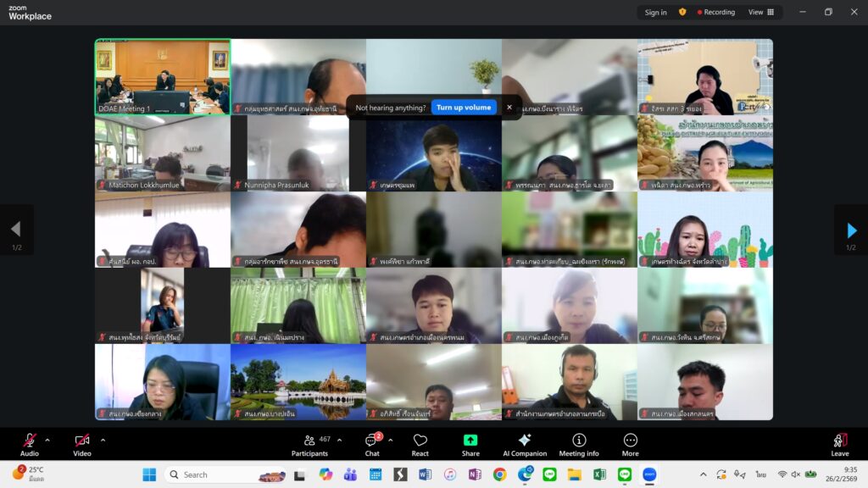The height and width of the screenshot is (488, 868).
Task: Start the camera with Video button
Action: (82, 443)
